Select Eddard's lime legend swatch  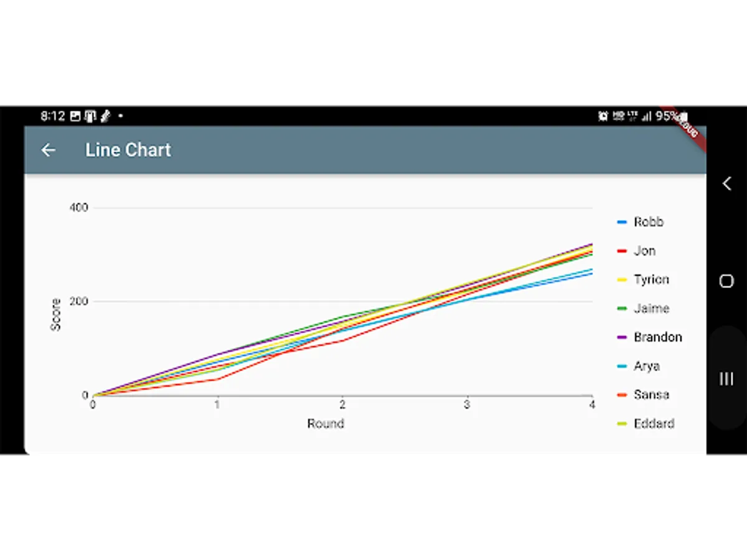coord(621,424)
